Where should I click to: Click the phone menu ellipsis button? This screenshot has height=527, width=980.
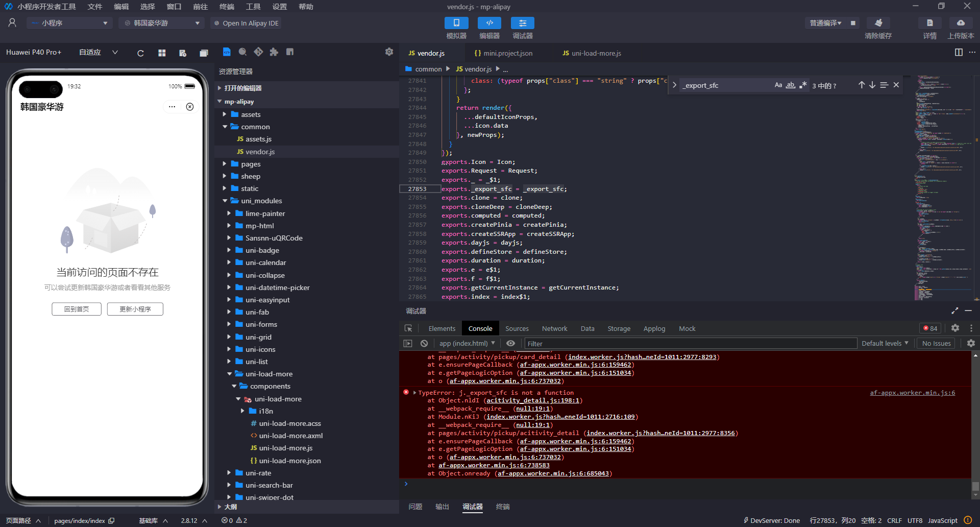tap(172, 107)
